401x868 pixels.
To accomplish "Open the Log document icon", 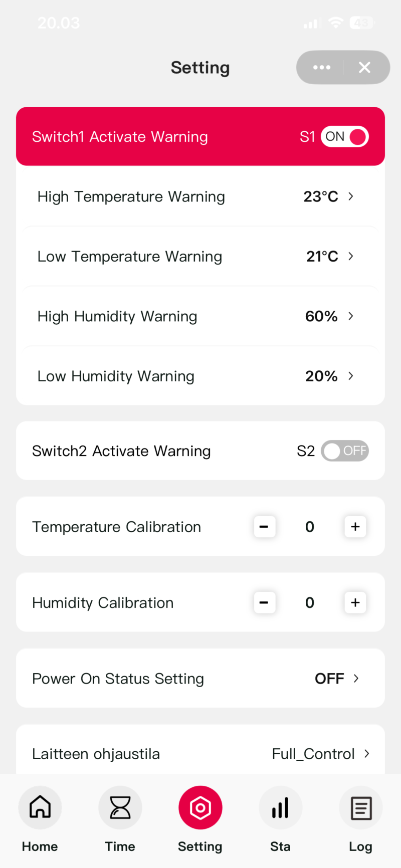I will pos(361,808).
